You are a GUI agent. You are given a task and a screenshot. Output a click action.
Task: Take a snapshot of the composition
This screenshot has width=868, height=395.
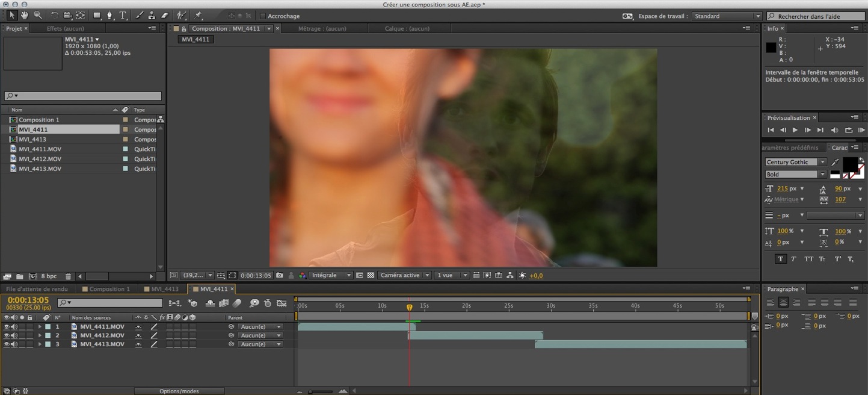[279, 275]
